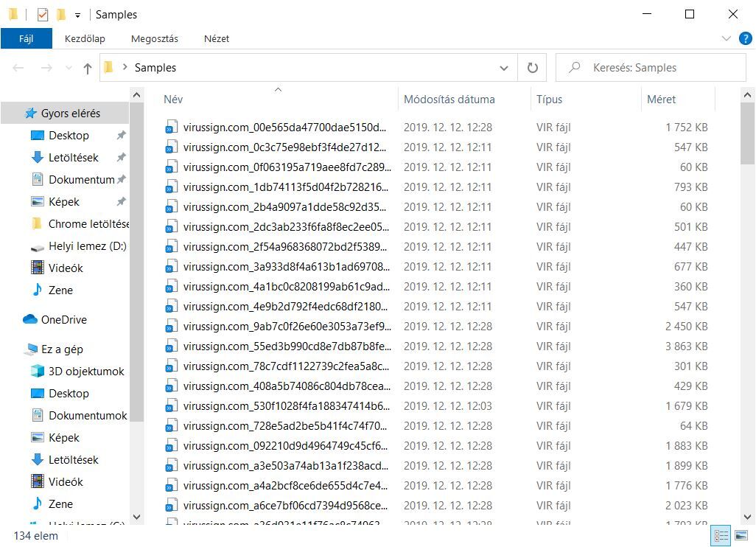
Task: Switch to the Megosztás ribbon tab
Action: pyautogui.click(x=154, y=38)
